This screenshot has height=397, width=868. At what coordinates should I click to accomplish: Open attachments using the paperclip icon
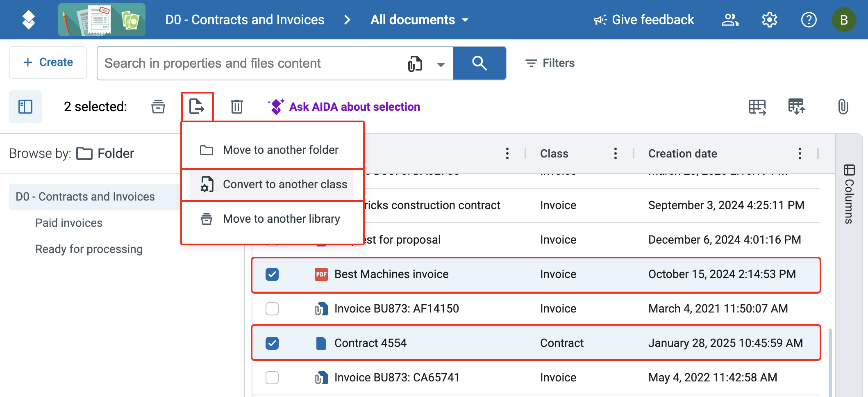pyautogui.click(x=843, y=107)
